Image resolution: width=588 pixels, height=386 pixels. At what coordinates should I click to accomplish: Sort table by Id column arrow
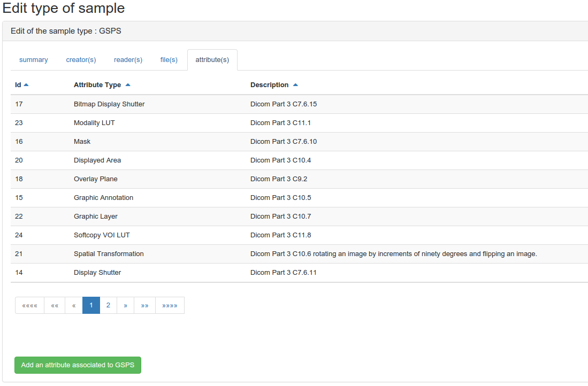coord(26,85)
